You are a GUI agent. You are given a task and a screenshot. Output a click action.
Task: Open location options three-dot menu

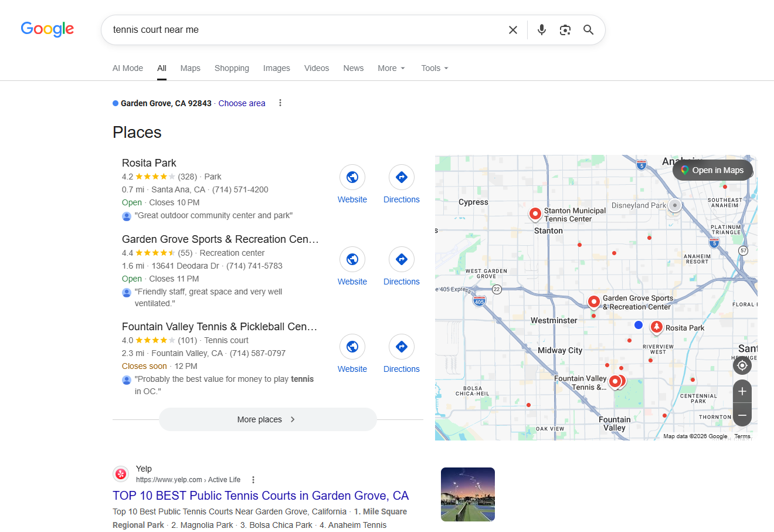280,103
